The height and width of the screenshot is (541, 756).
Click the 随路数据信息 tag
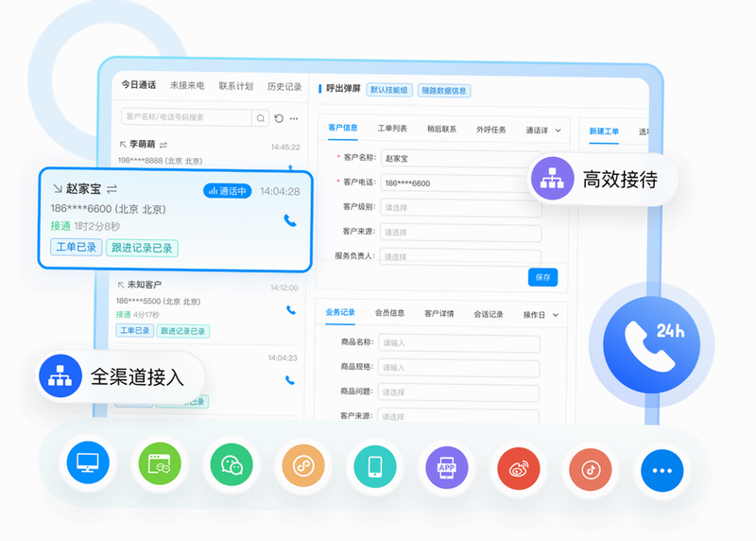tap(444, 90)
